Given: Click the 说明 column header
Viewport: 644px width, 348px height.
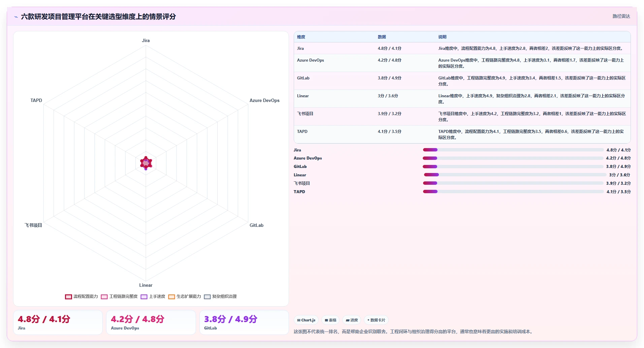Looking at the screenshot, I should (x=442, y=37).
